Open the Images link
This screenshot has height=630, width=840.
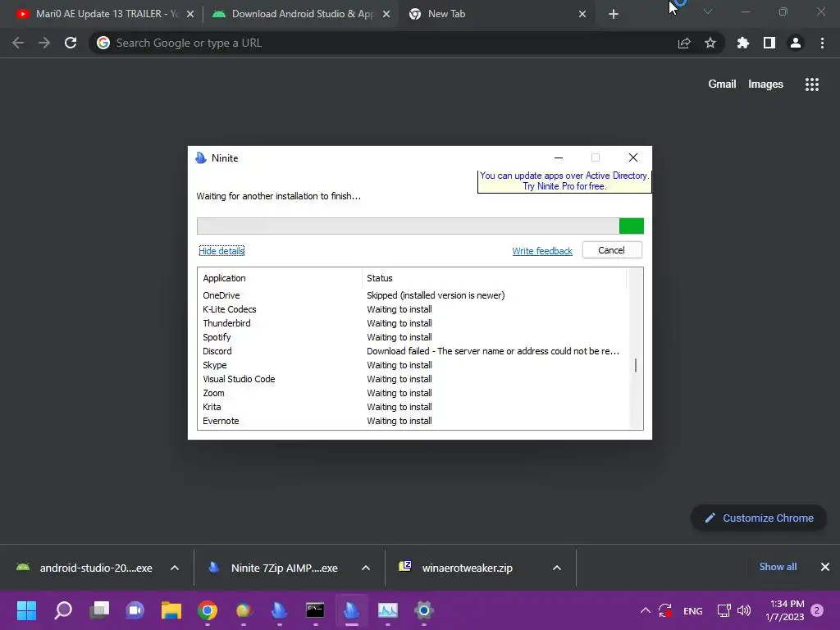[x=765, y=84]
